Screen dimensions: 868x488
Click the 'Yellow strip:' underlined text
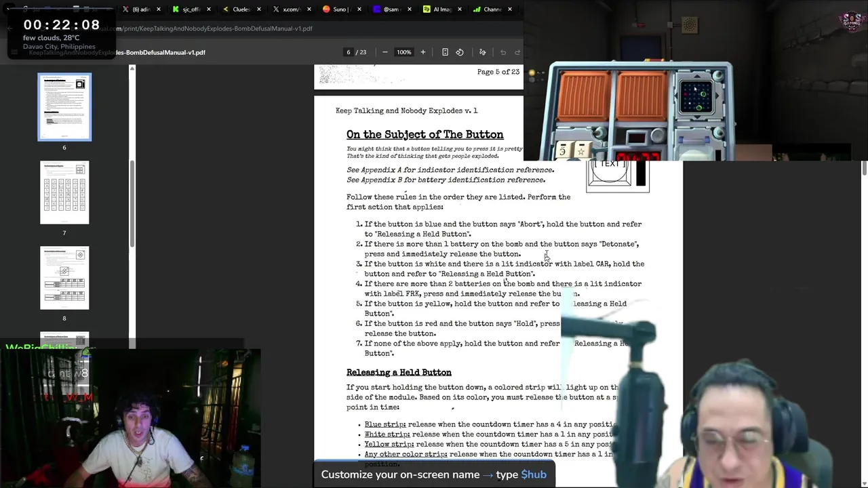389,445
